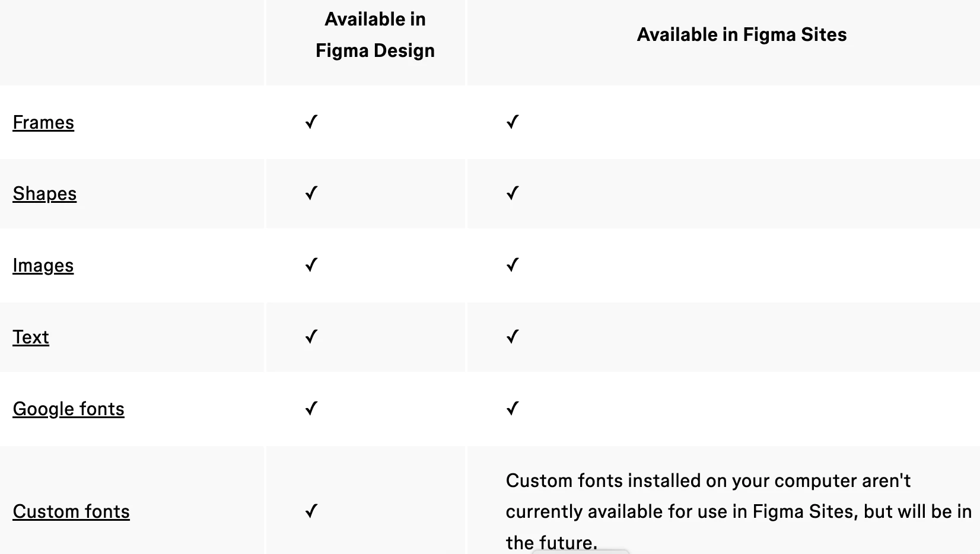Viewport: 980px width, 554px height.
Task: Click Text checkmark under Figma Sites
Action: coord(513,337)
